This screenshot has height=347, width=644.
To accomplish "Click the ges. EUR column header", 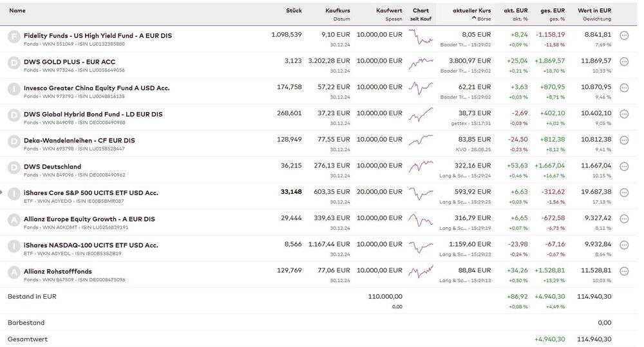I will pyautogui.click(x=553, y=10).
